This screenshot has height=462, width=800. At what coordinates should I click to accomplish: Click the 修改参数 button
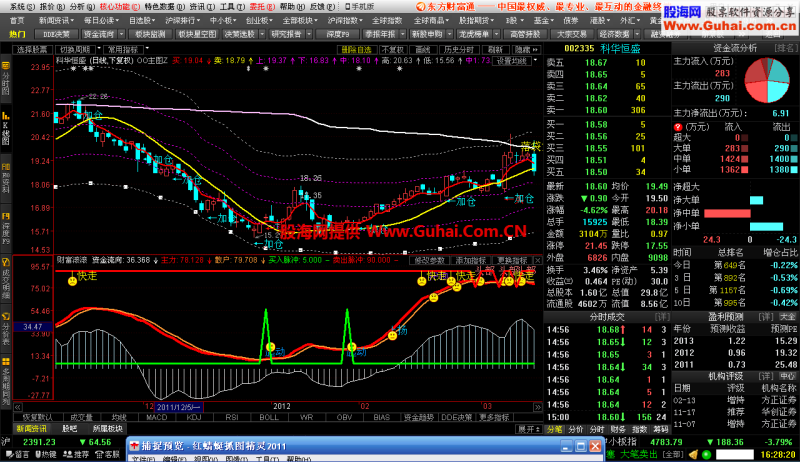[430, 260]
